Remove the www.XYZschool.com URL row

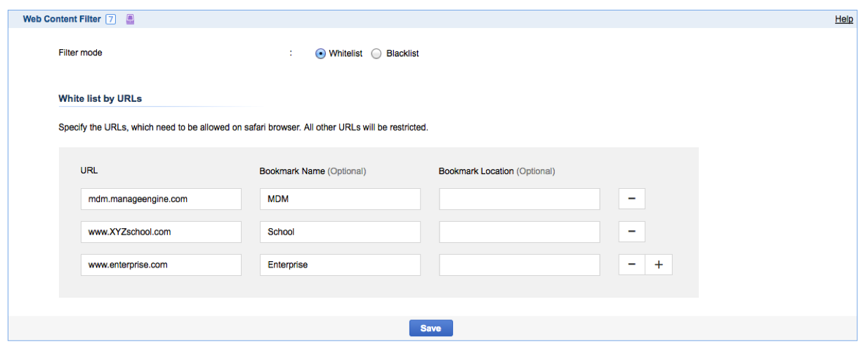pyautogui.click(x=631, y=232)
